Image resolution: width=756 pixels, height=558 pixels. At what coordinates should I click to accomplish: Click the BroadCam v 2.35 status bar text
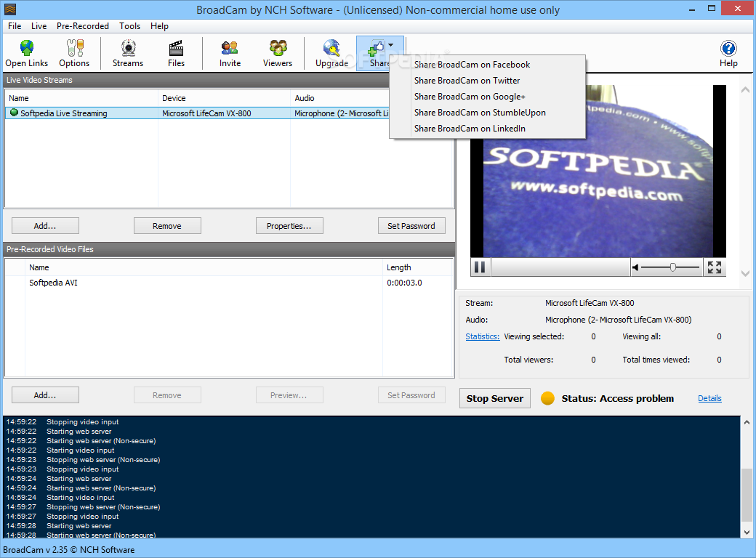tap(69, 550)
